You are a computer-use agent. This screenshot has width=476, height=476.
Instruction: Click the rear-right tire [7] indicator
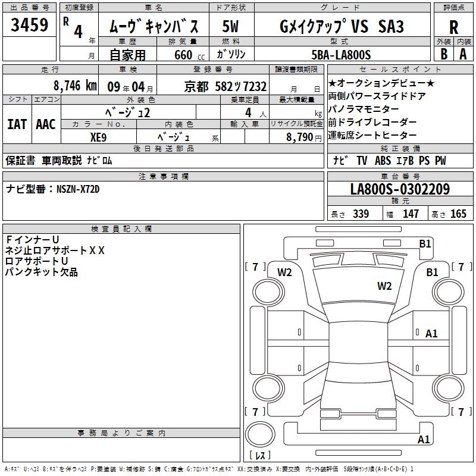(x=461, y=412)
